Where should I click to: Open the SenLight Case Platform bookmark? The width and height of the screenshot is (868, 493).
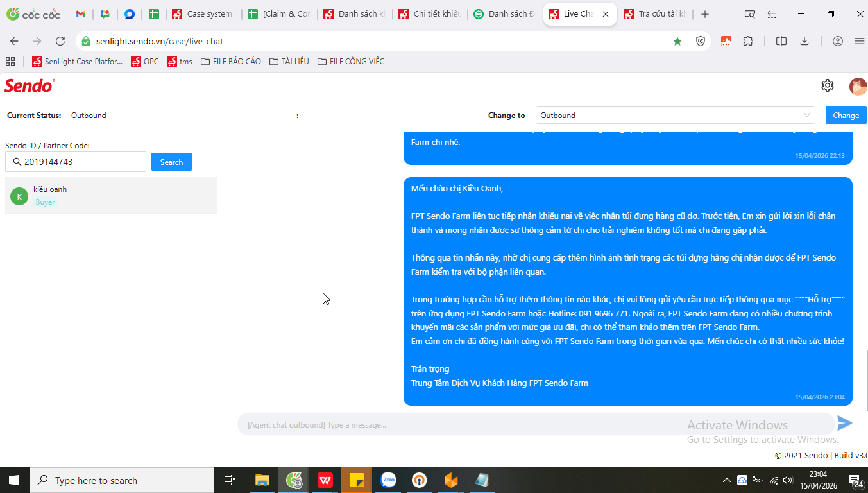77,62
